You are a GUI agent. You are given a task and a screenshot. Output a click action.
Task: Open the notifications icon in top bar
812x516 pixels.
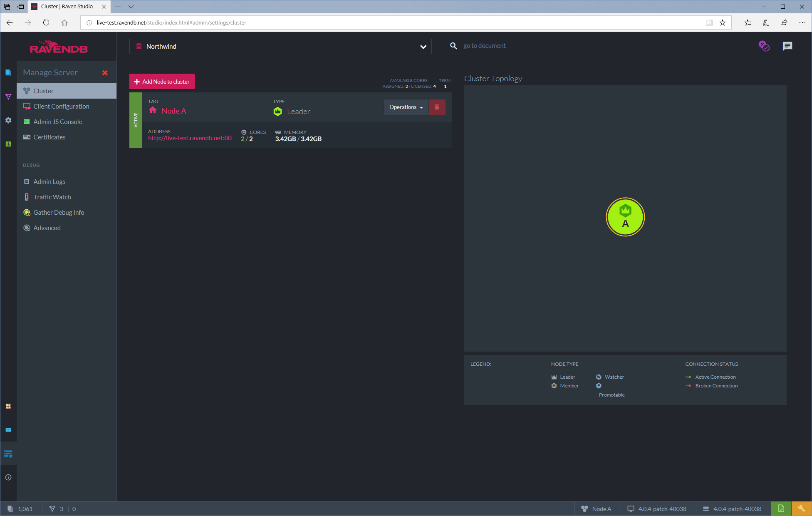[764, 46]
